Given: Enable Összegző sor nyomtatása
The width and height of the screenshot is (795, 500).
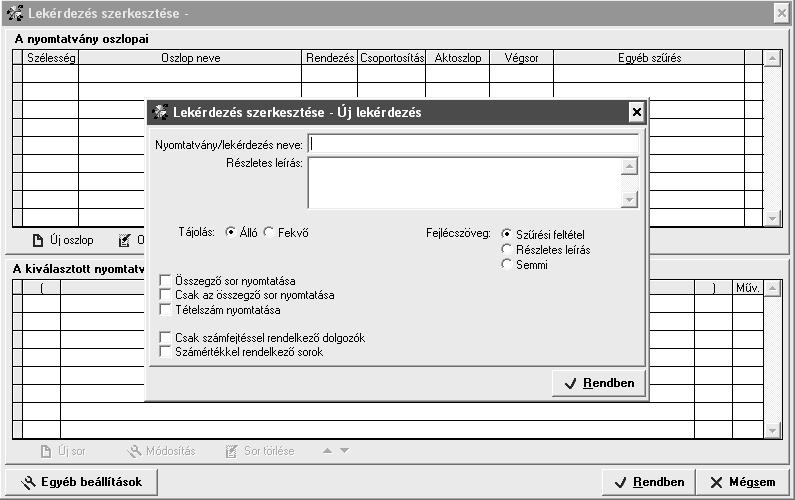Looking at the screenshot, I should point(165,280).
